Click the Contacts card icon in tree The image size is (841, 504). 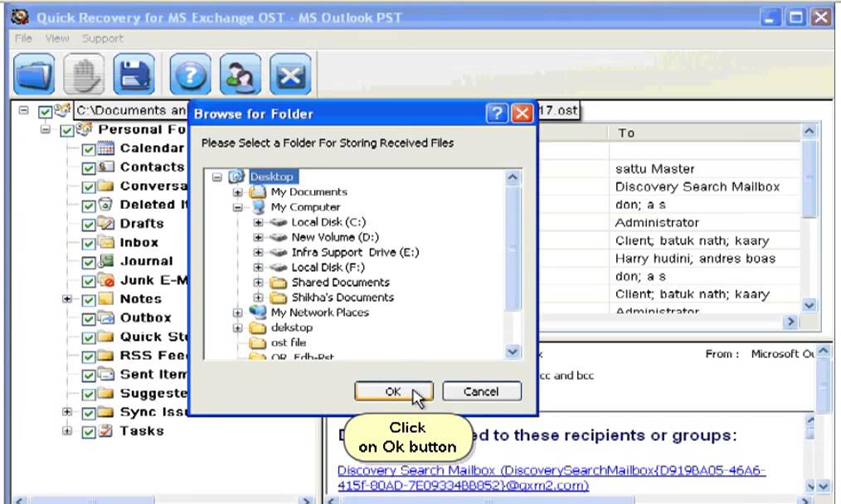pos(106,167)
